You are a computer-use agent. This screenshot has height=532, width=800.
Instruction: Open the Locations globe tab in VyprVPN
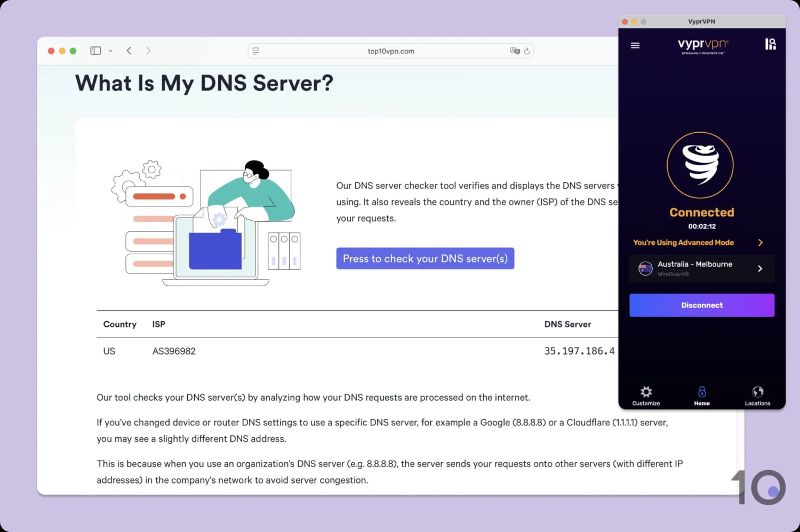point(757,396)
